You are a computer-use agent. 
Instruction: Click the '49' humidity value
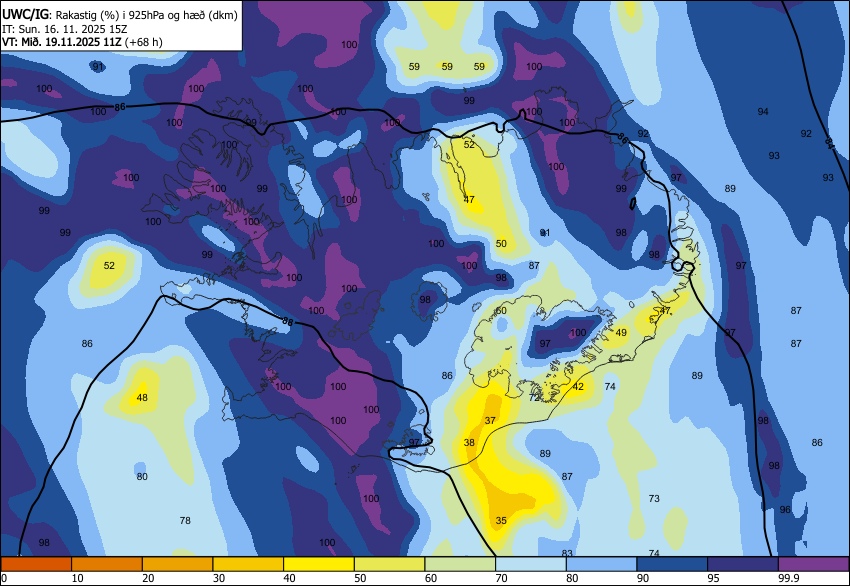[x=621, y=332]
